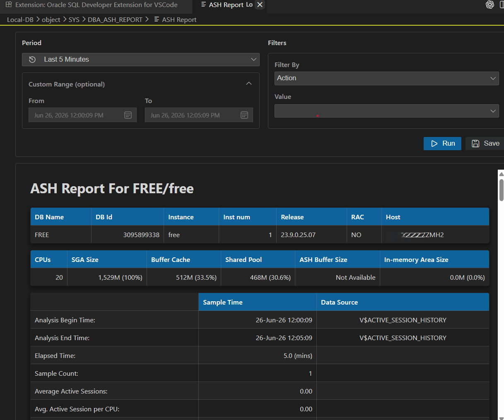Click the Elapsed Time row label

[x=55, y=356]
